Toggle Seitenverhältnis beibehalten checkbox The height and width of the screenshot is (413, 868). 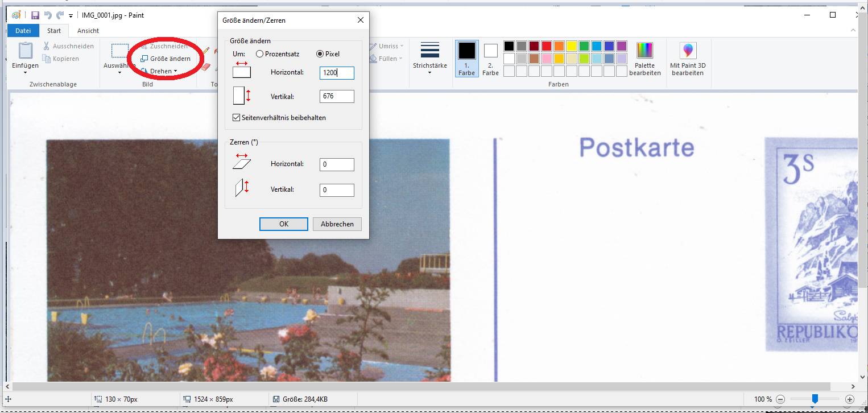(x=237, y=118)
